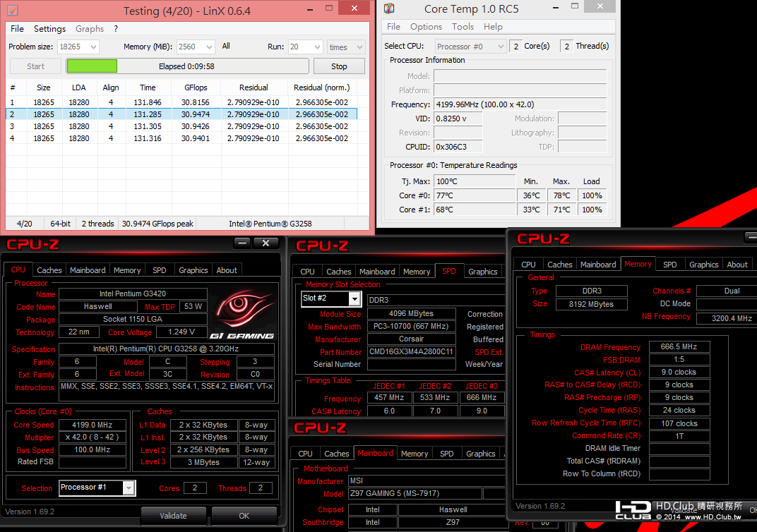
Task: Select the SPD tab in the SPD CPU-Z window
Action: point(449,271)
